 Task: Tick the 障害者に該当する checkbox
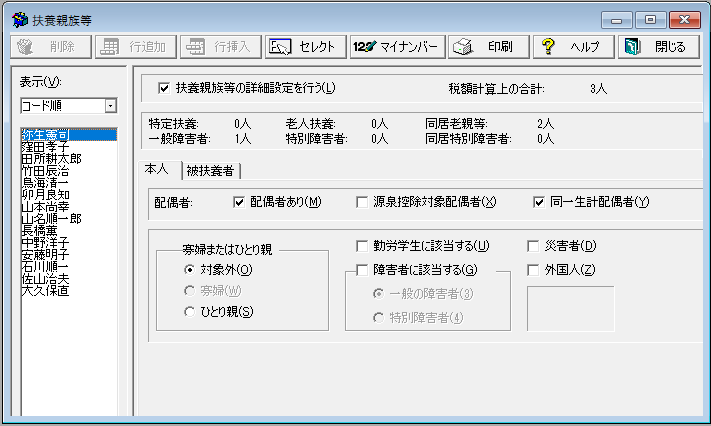click(363, 269)
